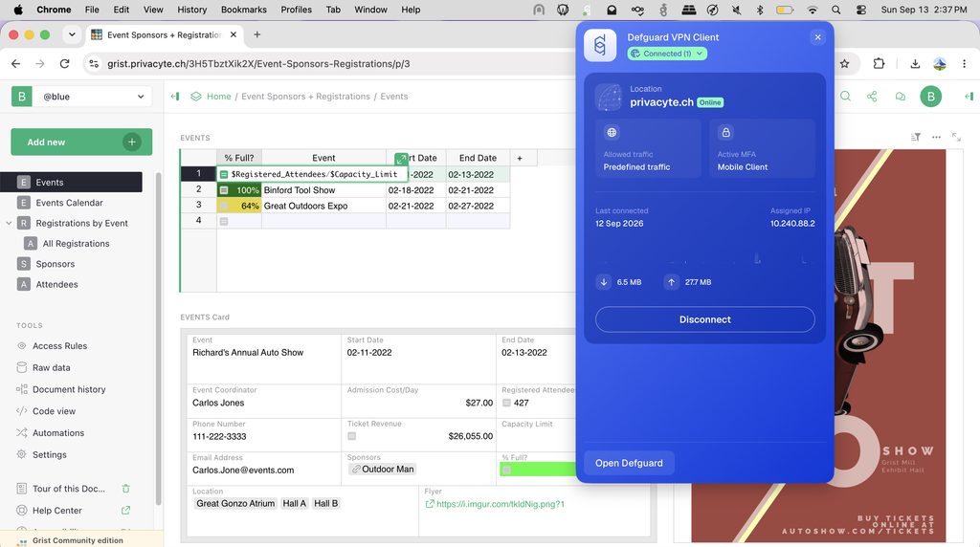Open the Sponsors page
The height and width of the screenshot is (547, 980).
pos(55,264)
